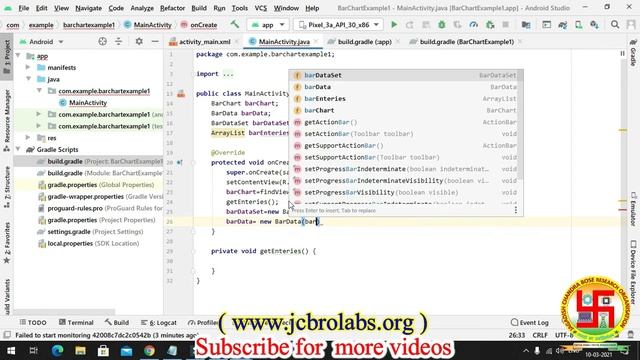Screen dimensions: 640x360
Task: Choose barChart completion suggestion
Action: 406,110
